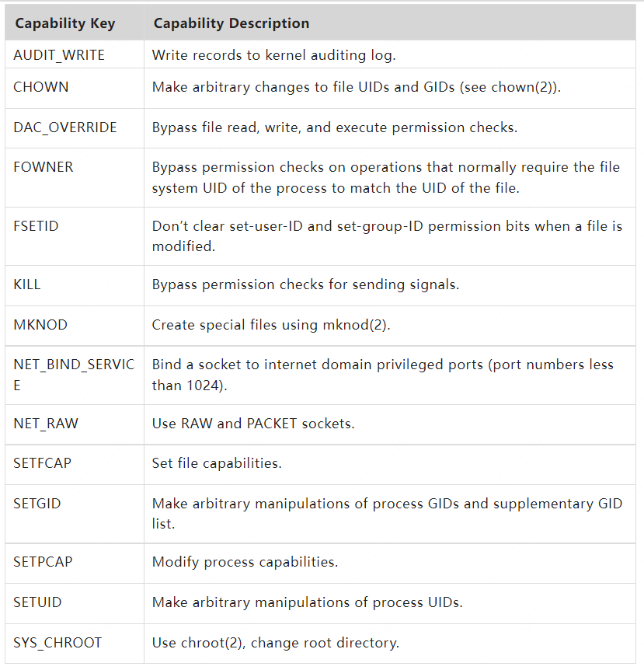Select the DAC_OVERRIDE key cell
The width and height of the screenshot is (644, 670).
pos(65,127)
